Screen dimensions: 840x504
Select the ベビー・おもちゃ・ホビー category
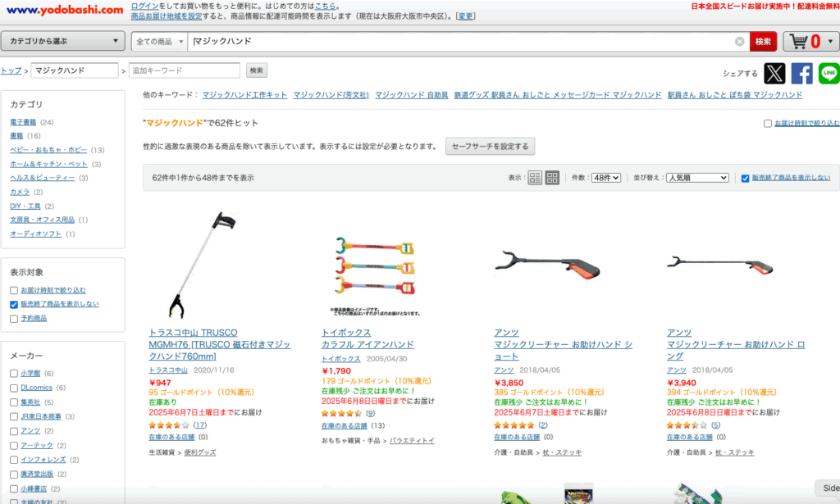(x=48, y=150)
